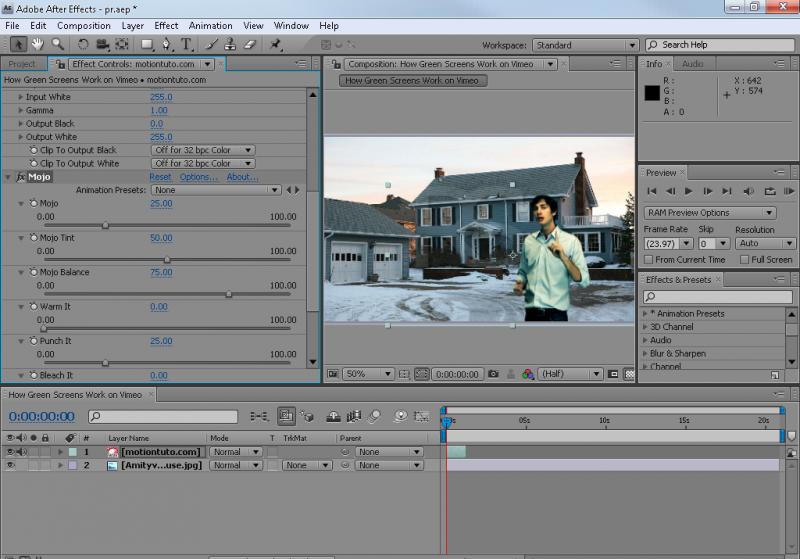This screenshot has width=800, height=559.
Task: Click the Mojo Tint slider handle
Action: [x=166, y=259]
